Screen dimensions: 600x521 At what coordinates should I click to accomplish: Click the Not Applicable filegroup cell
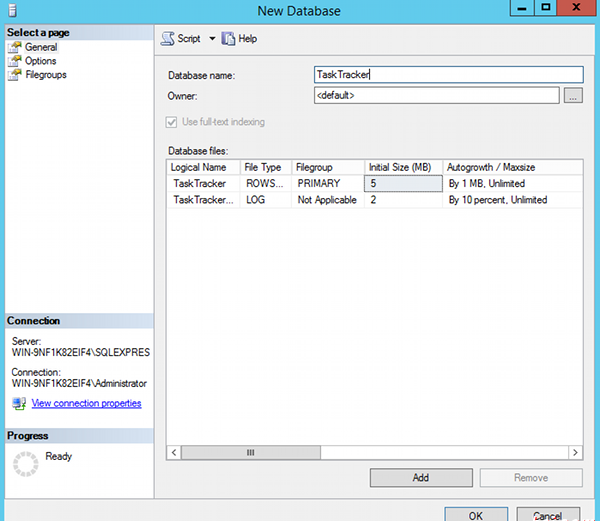[328, 200]
